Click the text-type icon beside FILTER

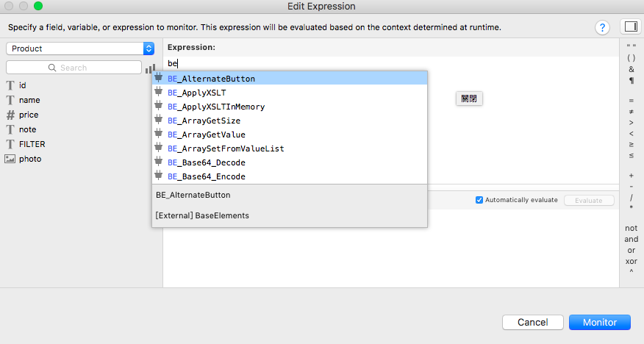click(x=10, y=145)
